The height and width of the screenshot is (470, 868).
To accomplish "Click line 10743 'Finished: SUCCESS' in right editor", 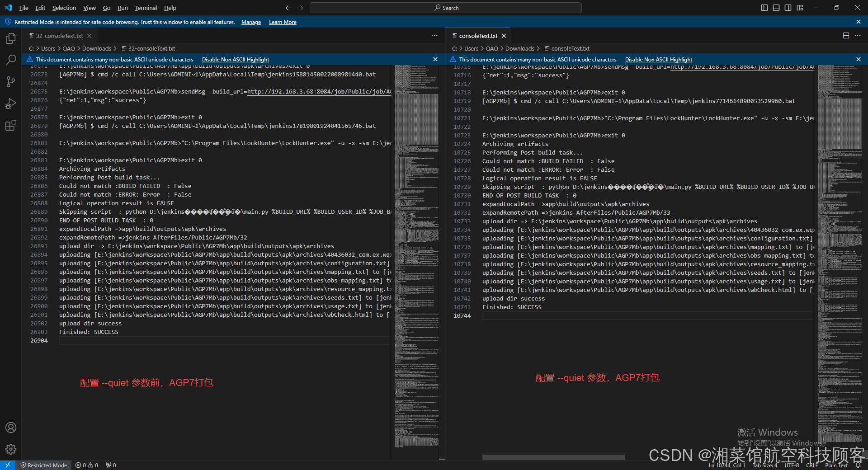I will pos(512,307).
